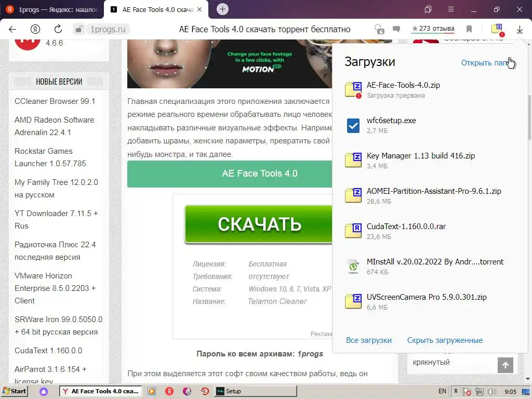Click the Key Manager 1.13 zip icon
The image size is (532, 399).
click(x=353, y=161)
